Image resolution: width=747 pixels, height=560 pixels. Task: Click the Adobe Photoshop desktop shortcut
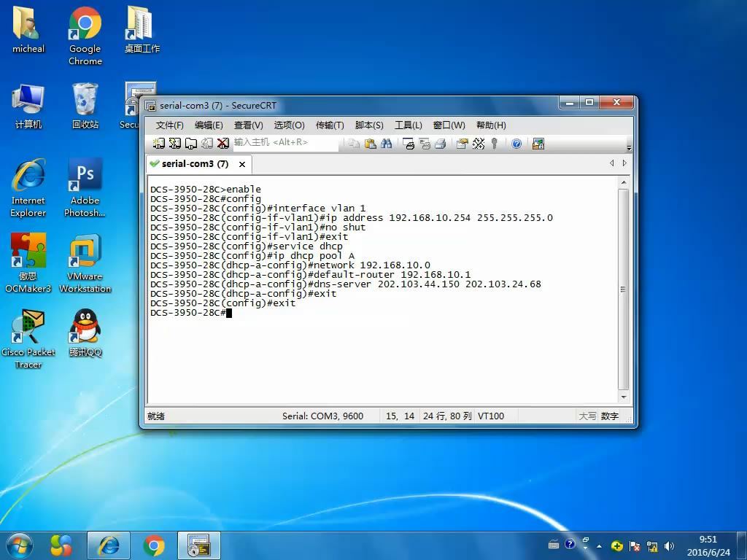pos(85,188)
